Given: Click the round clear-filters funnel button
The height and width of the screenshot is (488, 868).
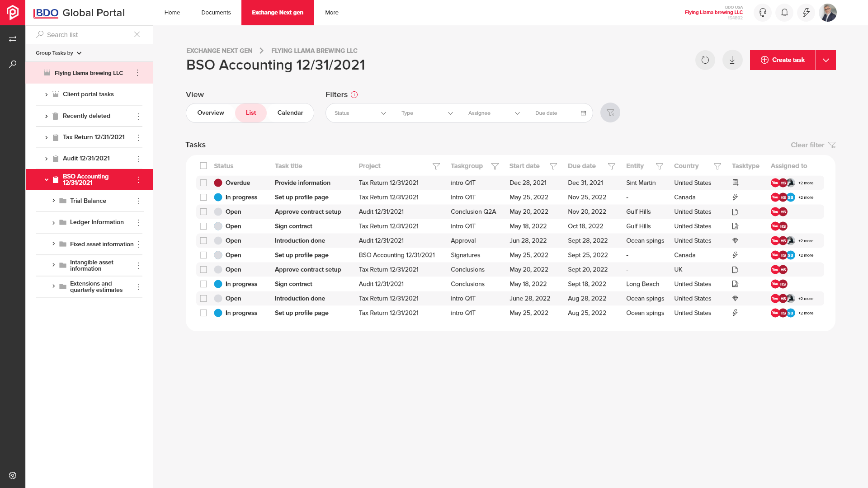Looking at the screenshot, I should point(610,113).
